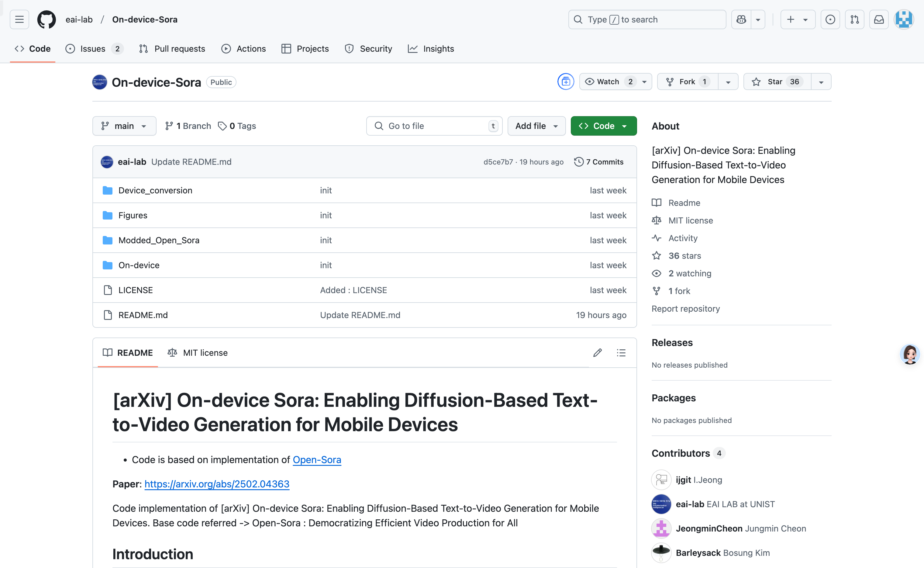Open the Add file dropdown
Image resolution: width=924 pixels, height=568 pixels.
pos(536,126)
